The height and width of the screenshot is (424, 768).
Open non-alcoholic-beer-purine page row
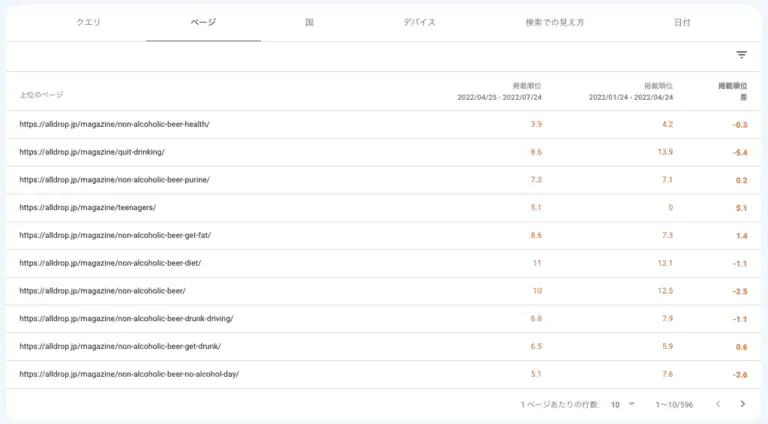383,180
